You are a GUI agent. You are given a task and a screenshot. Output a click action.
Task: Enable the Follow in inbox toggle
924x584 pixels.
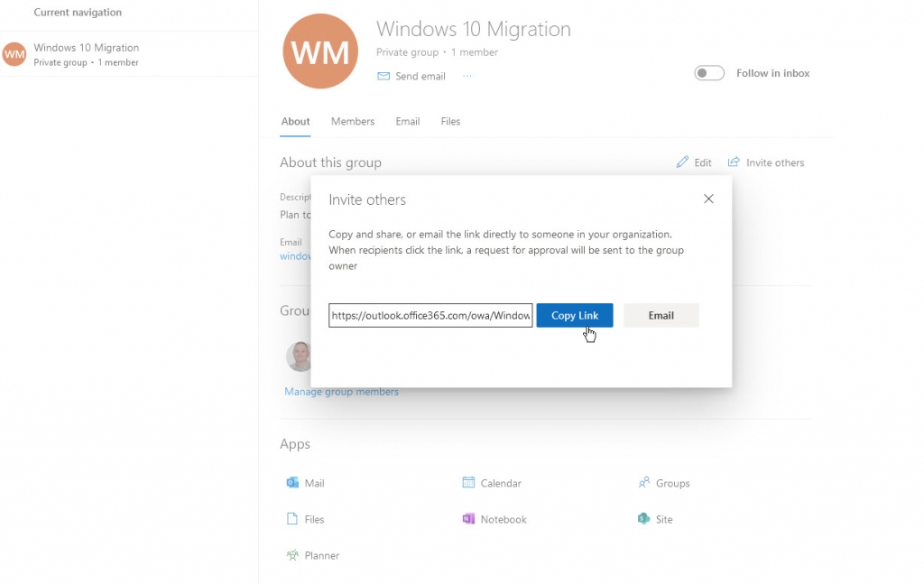point(709,73)
